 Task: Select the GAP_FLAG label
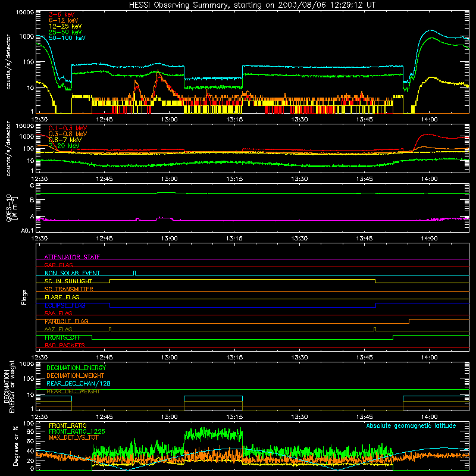(58, 265)
